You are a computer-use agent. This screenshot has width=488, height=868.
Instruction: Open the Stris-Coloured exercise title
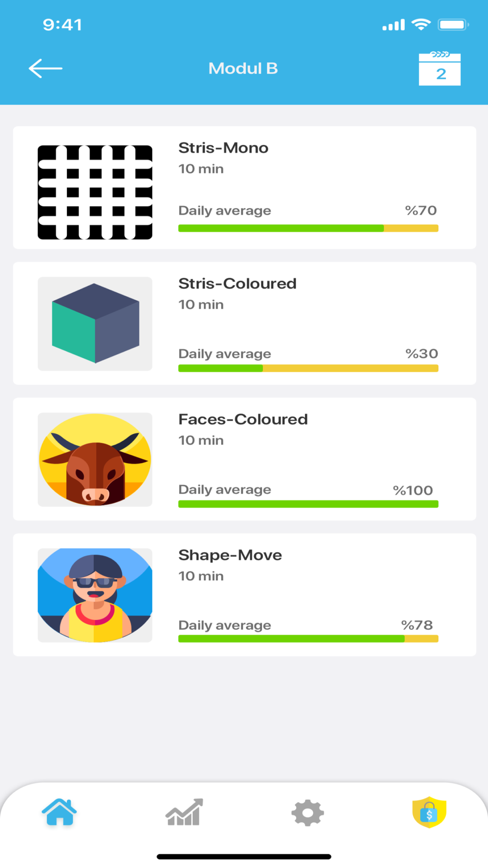[x=238, y=284]
